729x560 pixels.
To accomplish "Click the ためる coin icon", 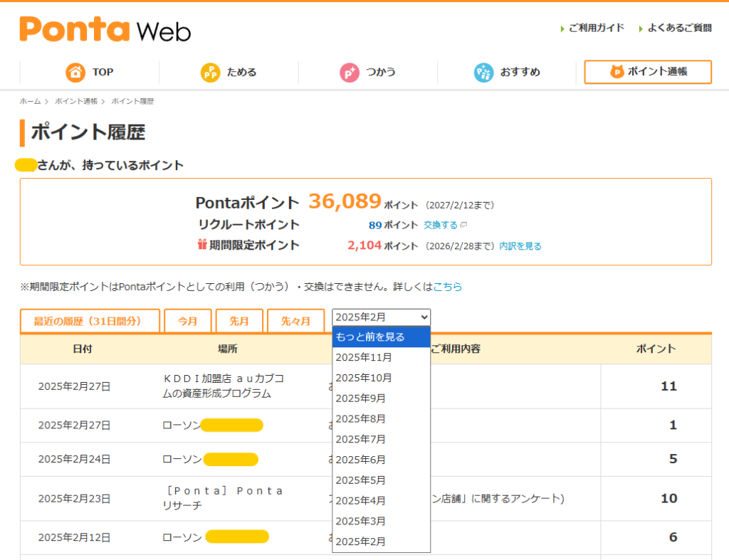I will point(210,72).
